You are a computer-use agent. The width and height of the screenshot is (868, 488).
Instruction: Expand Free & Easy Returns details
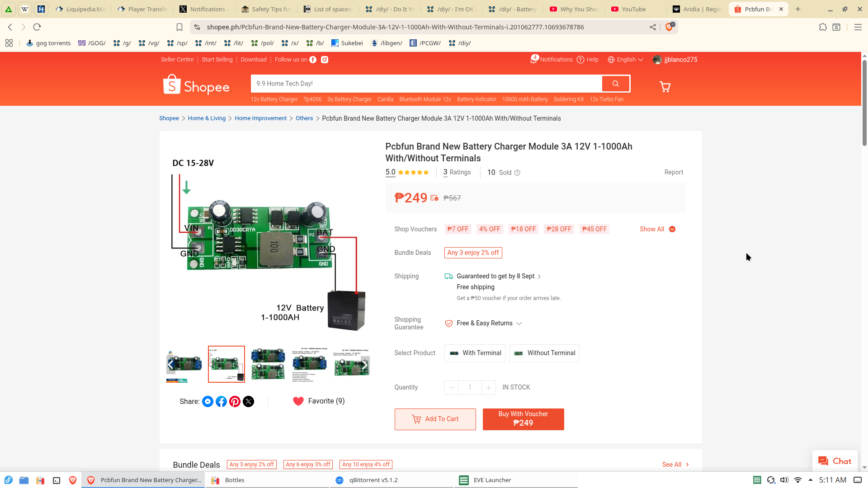click(519, 324)
